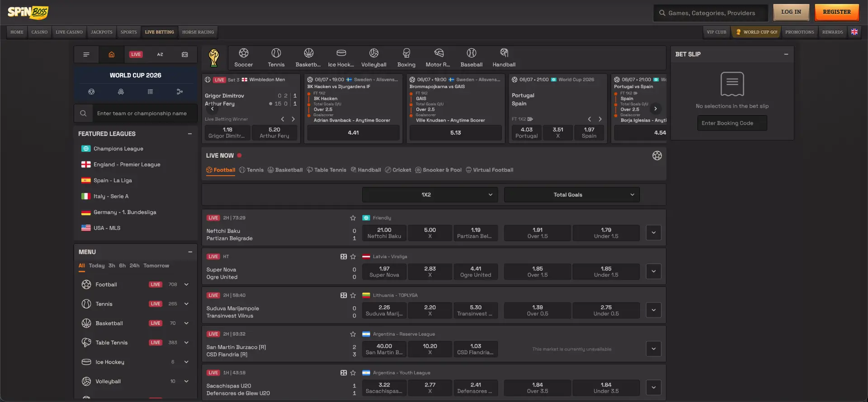This screenshot has width=868, height=402.
Task: Click the Register button
Action: [x=836, y=12]
